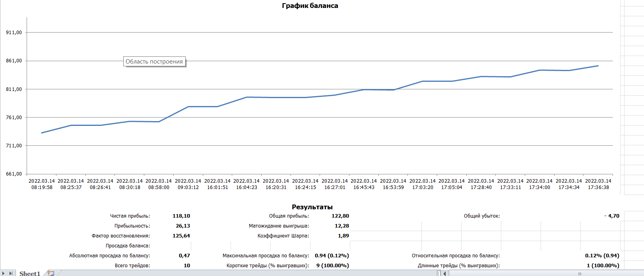The width and height of the screenshot is (644, 276).
Task: Go to next sheet with navigation arrow
Action: tap(4, 273)
